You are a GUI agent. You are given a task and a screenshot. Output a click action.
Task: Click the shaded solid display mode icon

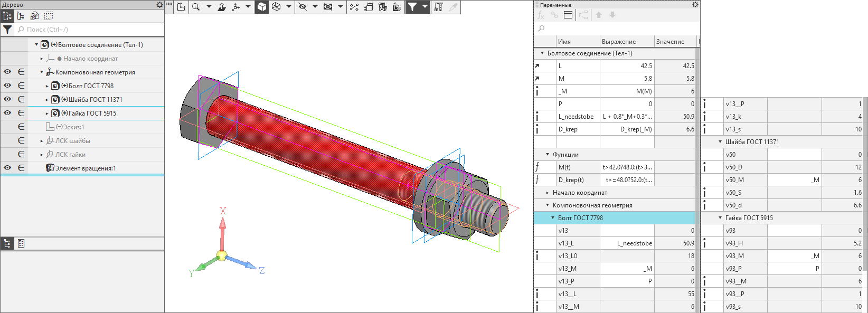click(x=262, y=7)
